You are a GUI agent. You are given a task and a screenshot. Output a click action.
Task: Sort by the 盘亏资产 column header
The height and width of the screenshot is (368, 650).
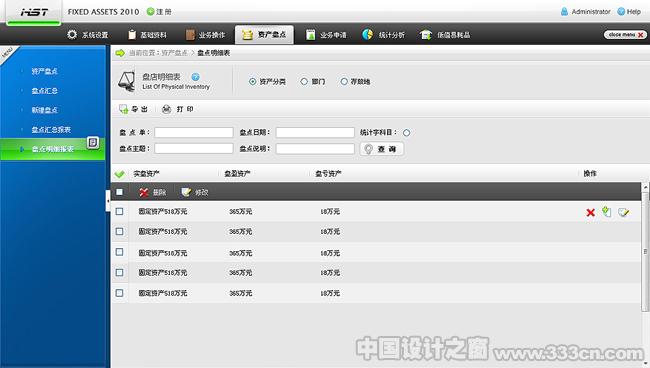(328, 174)
